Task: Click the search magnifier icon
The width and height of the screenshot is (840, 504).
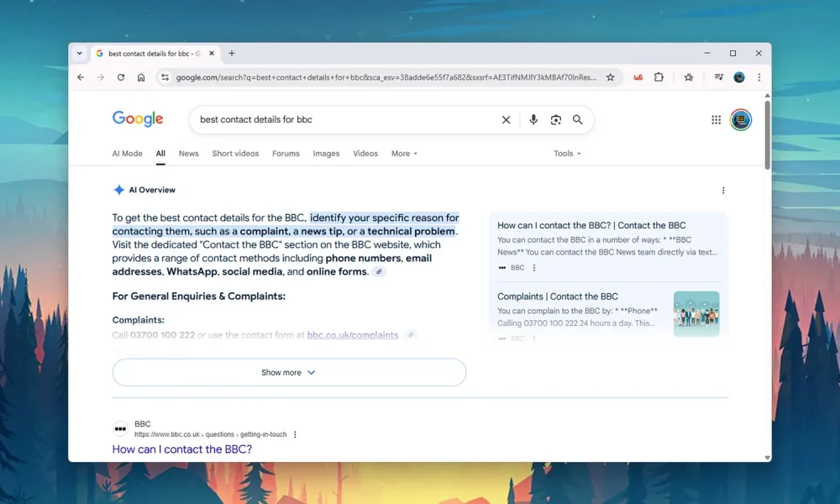Action: [578, 120]
